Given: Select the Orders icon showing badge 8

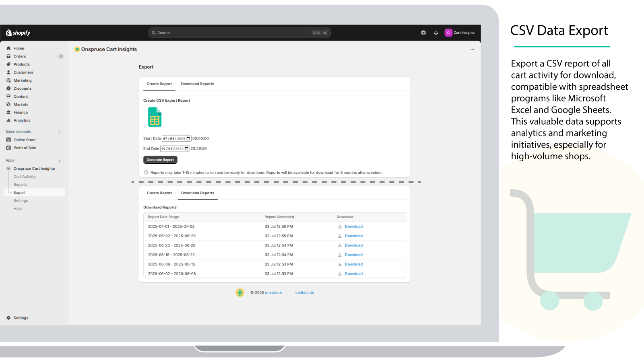Looking at the screenshot, I should (x=8, y=56).
